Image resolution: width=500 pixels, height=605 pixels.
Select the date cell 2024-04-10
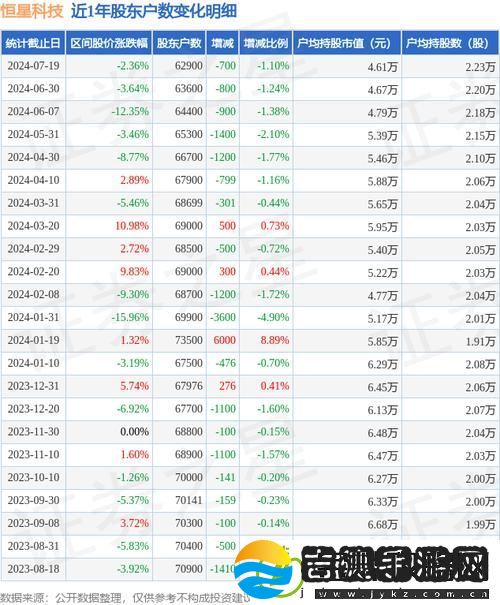tap(34, 180)
